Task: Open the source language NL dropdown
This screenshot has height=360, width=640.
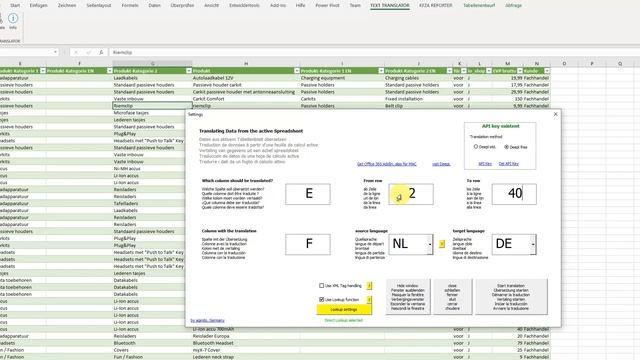Action: pyautogui.click(x=430, y=244)
